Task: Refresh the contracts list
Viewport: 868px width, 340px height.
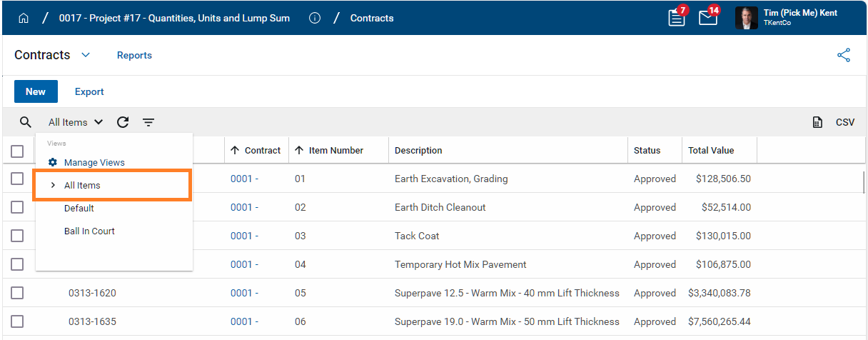Action: click(123, 122)
